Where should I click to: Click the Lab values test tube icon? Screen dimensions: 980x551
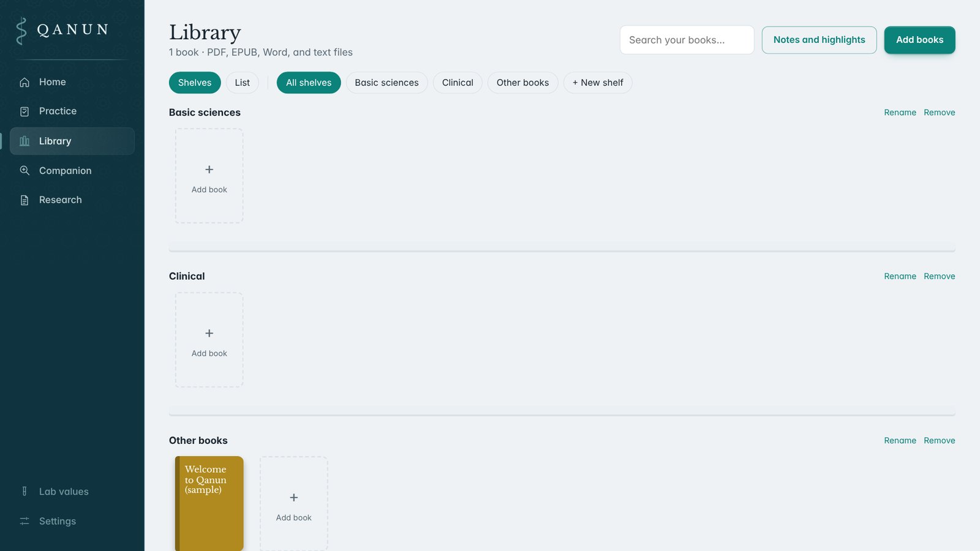click(x=24, y=492)
